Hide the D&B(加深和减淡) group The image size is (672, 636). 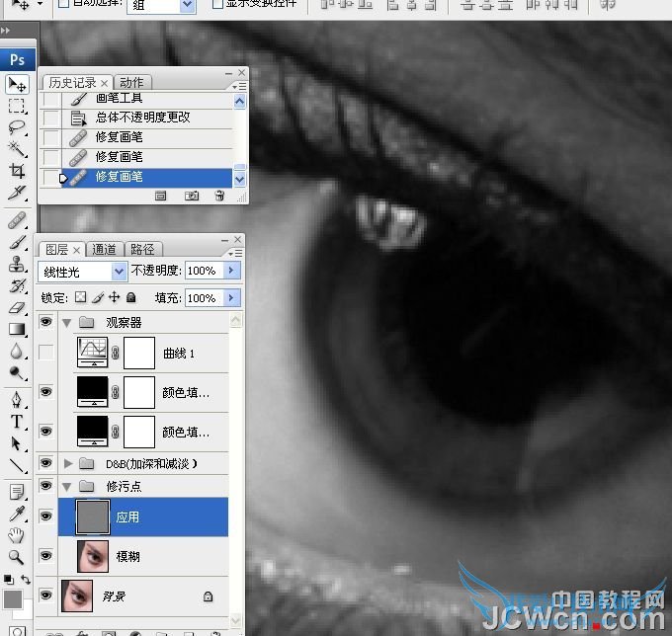tap(46, 463)
